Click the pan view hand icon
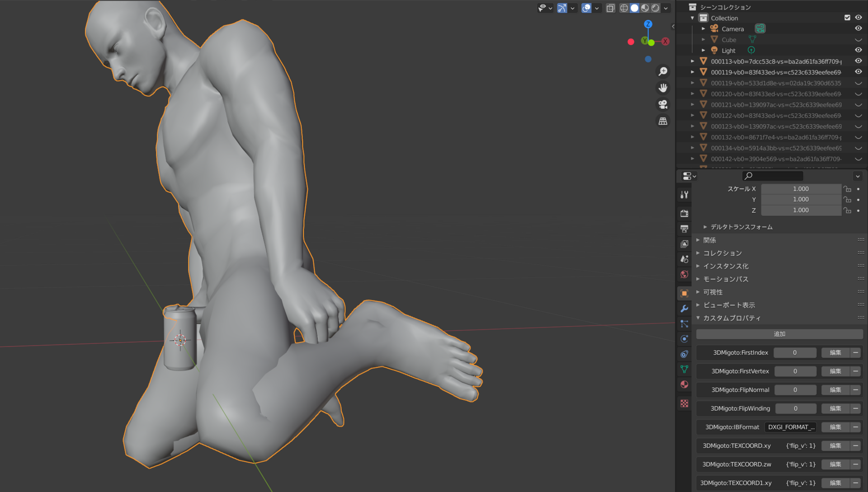This screenshot has width=868, height=492. [663, 88]
